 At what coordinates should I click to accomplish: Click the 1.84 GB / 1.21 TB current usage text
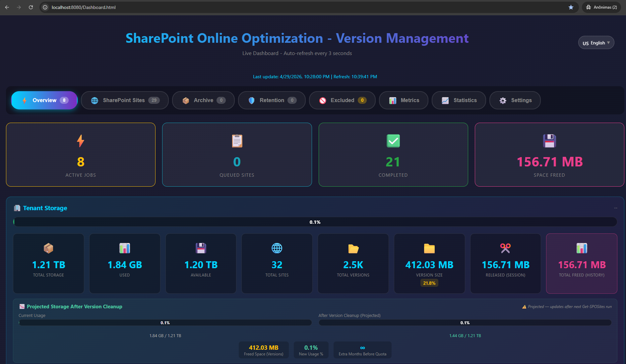coord(165,336)
